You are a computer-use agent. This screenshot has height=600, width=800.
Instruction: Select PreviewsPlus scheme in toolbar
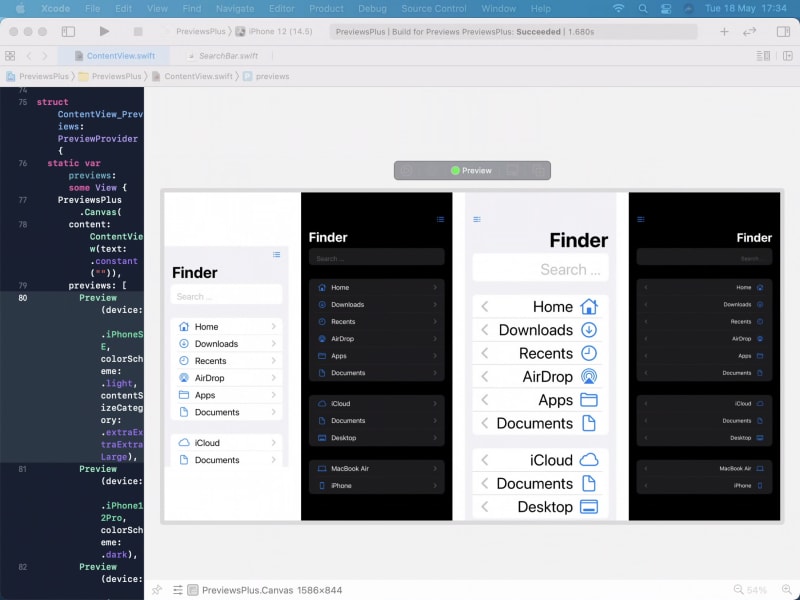200,32
